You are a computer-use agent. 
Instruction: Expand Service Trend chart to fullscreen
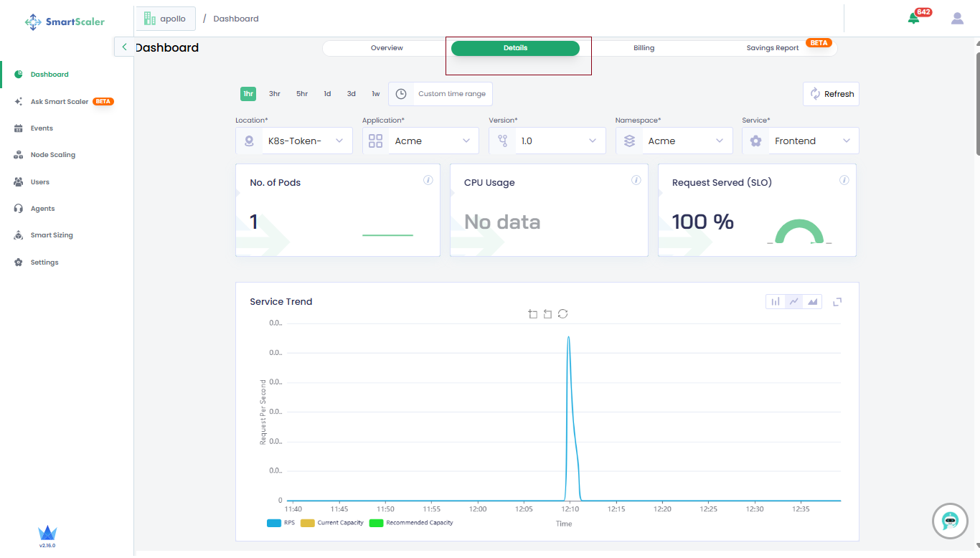(837, 302)
